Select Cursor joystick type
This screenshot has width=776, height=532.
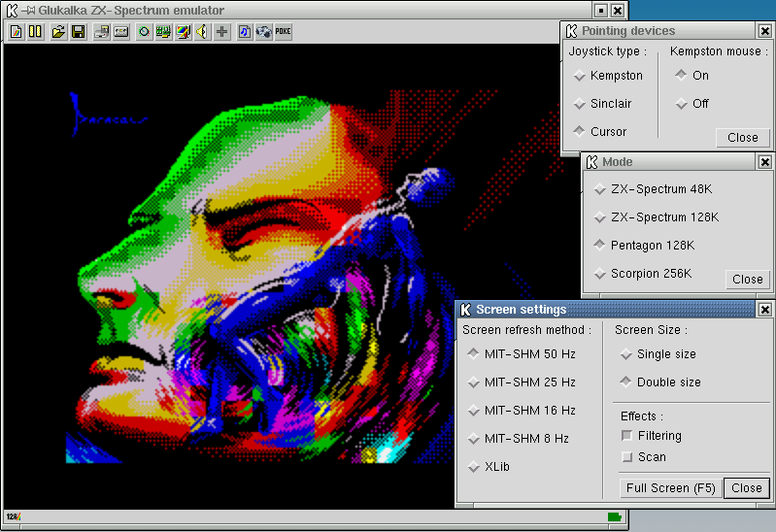pos(600,132)
